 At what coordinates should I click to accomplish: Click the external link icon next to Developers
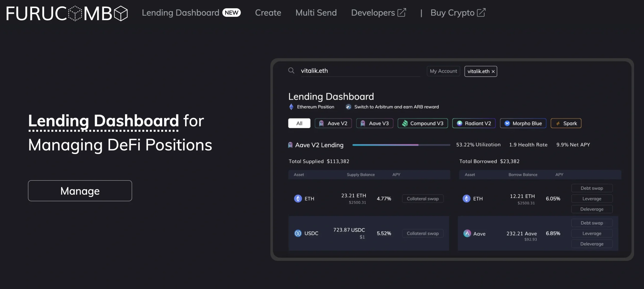(401, 13)
